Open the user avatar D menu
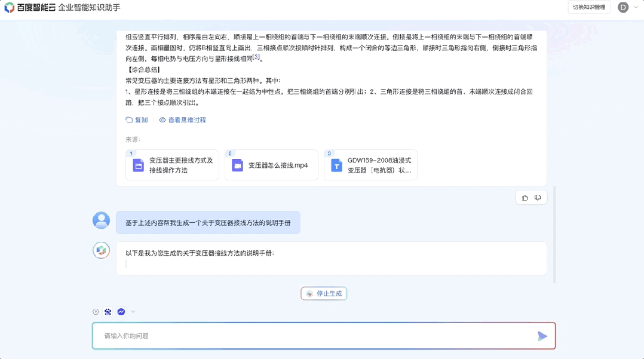 click(622, 7)
